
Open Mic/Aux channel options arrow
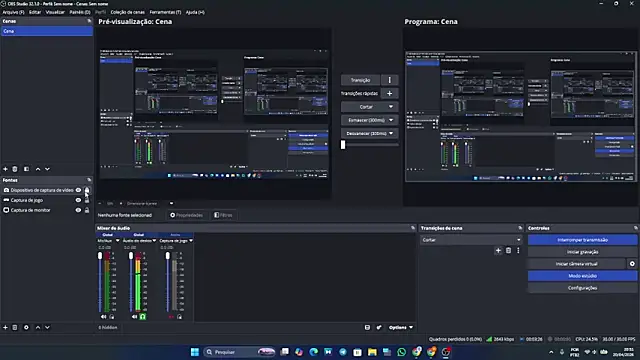(118, 241)
